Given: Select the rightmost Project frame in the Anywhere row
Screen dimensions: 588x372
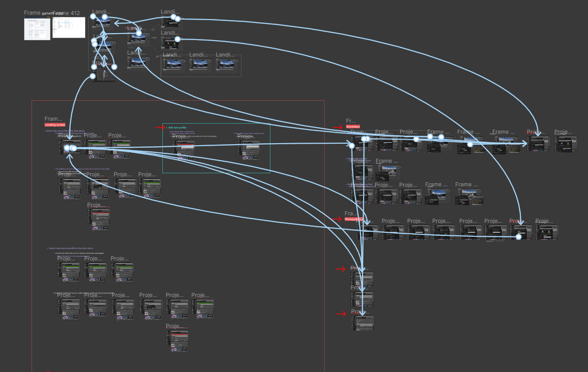Looking at the screenshot, I should coord(566,143).
